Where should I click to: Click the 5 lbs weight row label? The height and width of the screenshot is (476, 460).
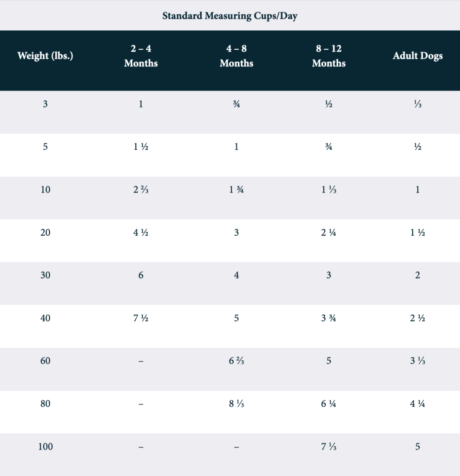(45, 147)
